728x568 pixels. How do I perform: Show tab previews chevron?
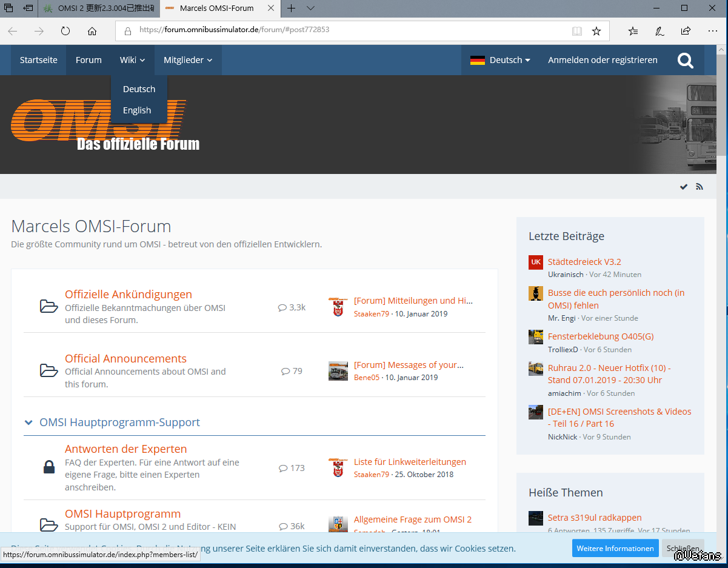coord(310,8)
